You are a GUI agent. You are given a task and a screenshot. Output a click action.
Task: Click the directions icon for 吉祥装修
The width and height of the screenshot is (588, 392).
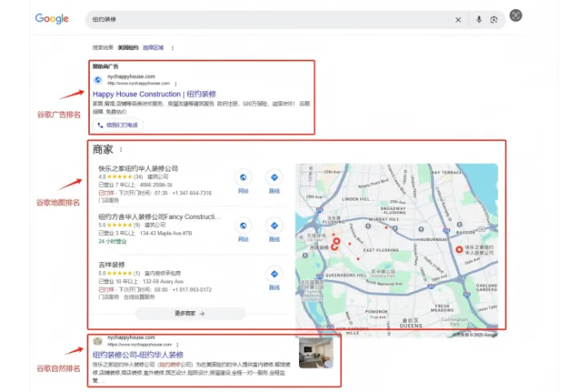pos(274,274)
